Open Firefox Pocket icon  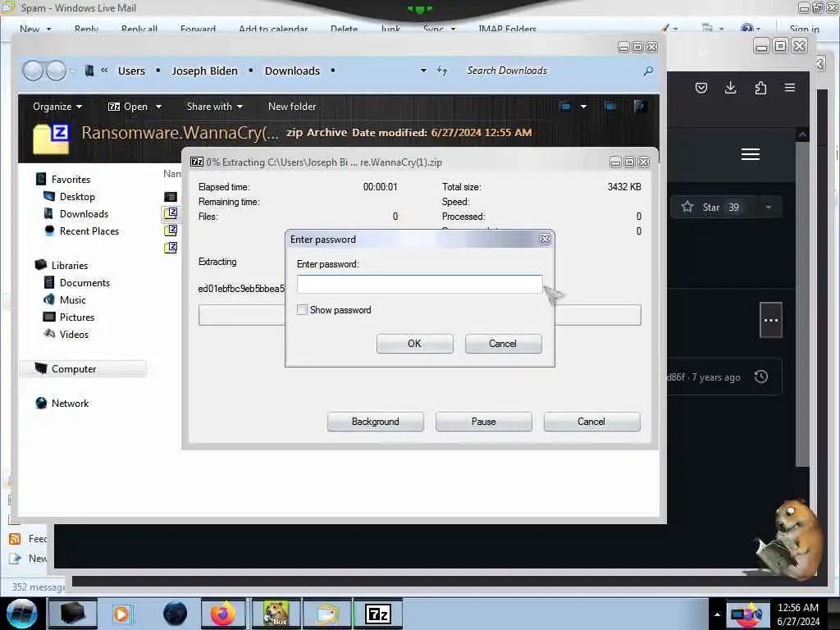(x=701, y=88)
